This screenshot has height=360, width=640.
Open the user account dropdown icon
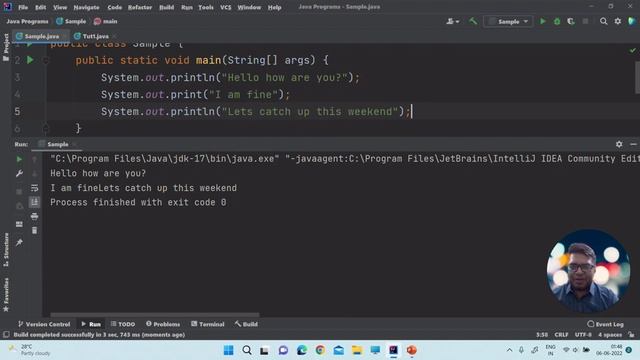click(452, 21)
